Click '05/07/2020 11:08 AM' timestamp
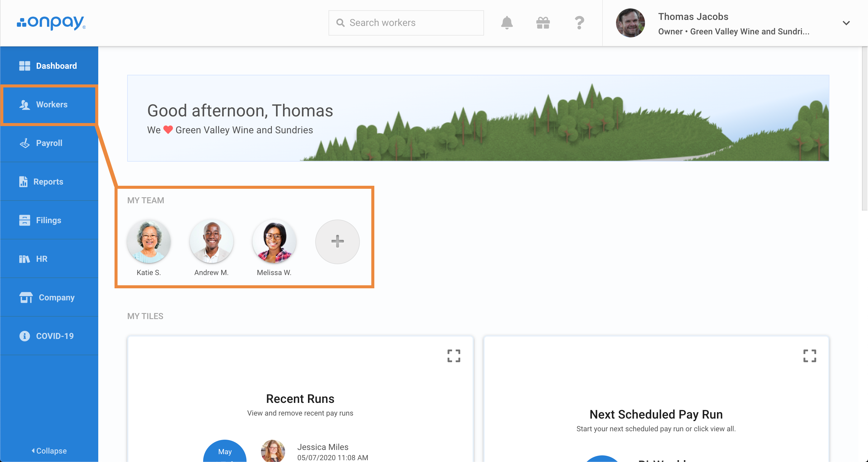868x462 pixels. pos(332,457)
